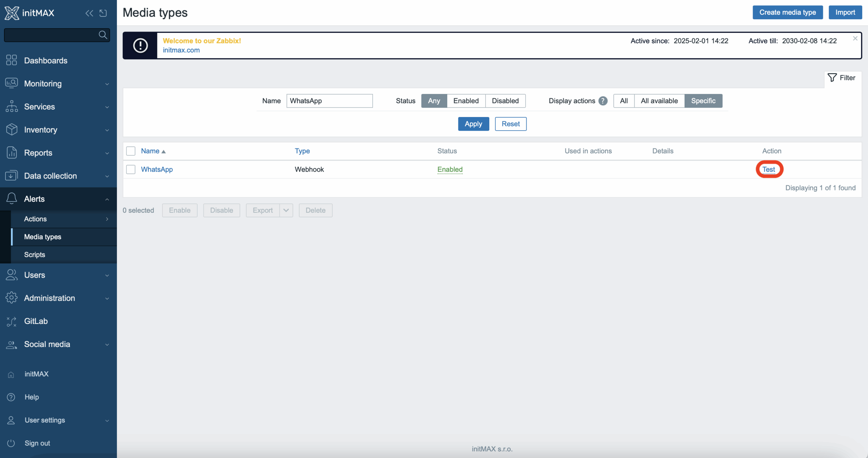
Task: Set Status filter to Enabled
Action: point(466,101)
